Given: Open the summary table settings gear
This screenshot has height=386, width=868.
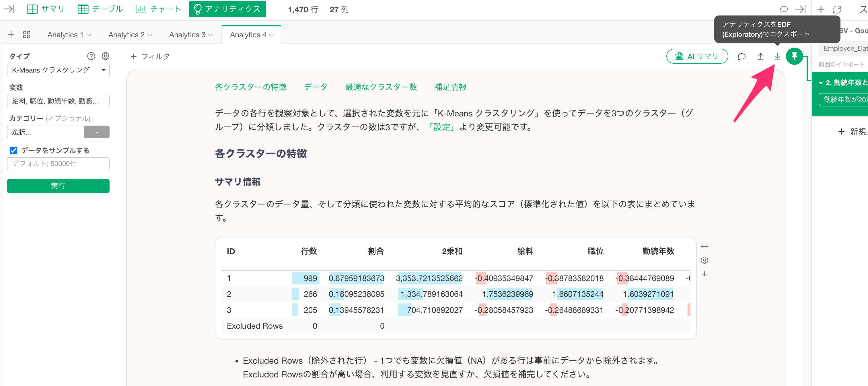Looking at the screenshot, I should pyautogui.click(x=704, y=260).
